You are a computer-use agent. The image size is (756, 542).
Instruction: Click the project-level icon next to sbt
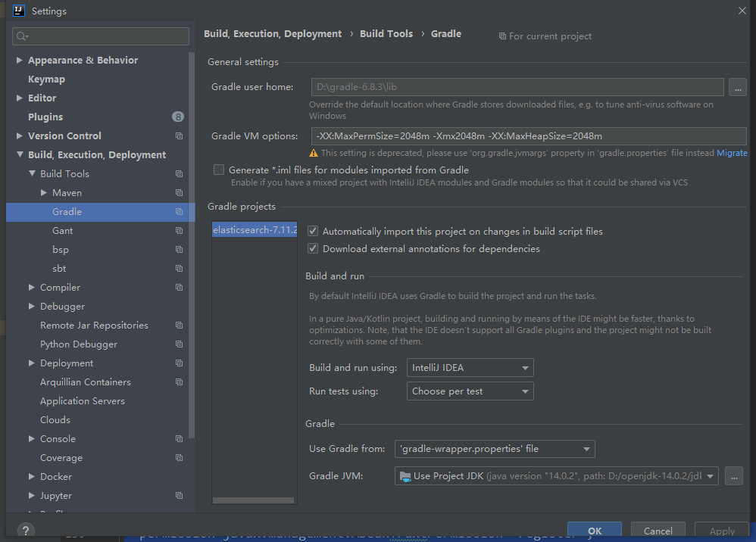(179, 268)
